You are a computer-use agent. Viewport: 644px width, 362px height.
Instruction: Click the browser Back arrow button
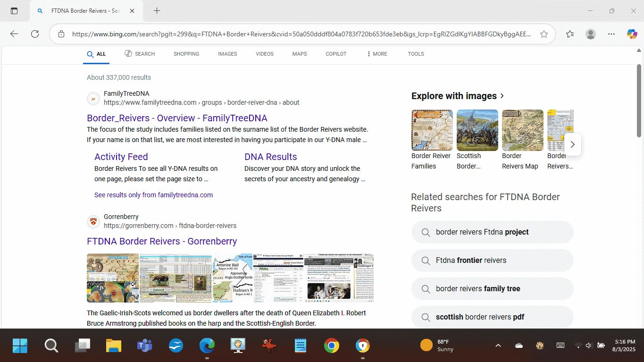(14, 34)
